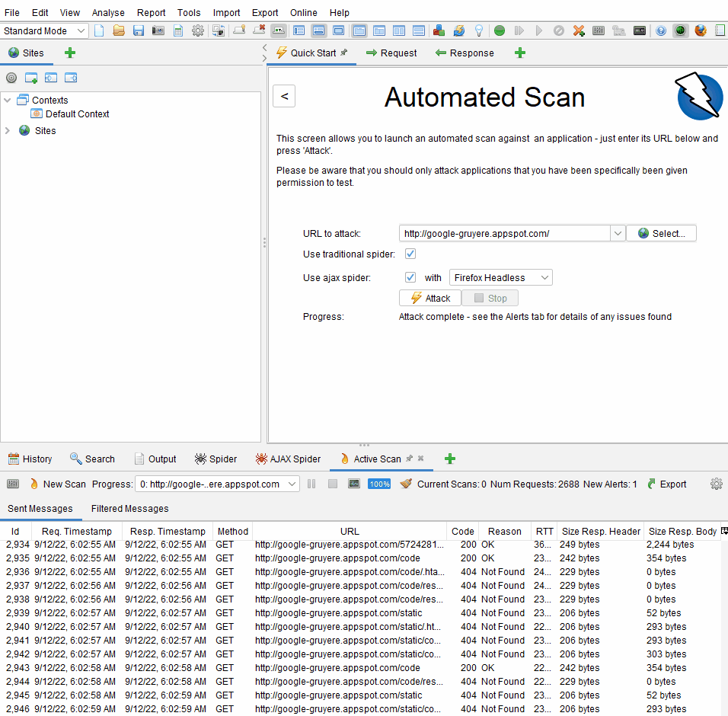Add new context icon in Sites panel
Screen dimensions: 728x716
click(31, 78)
